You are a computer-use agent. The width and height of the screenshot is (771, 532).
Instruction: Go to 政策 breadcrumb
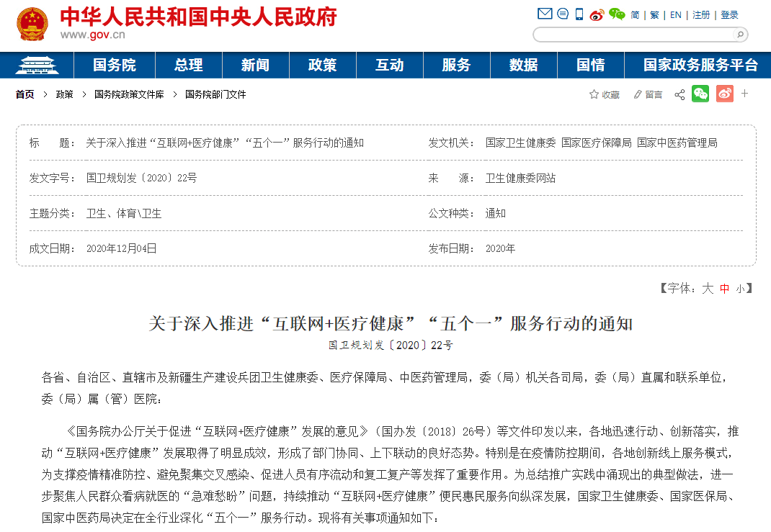(64, 94)
